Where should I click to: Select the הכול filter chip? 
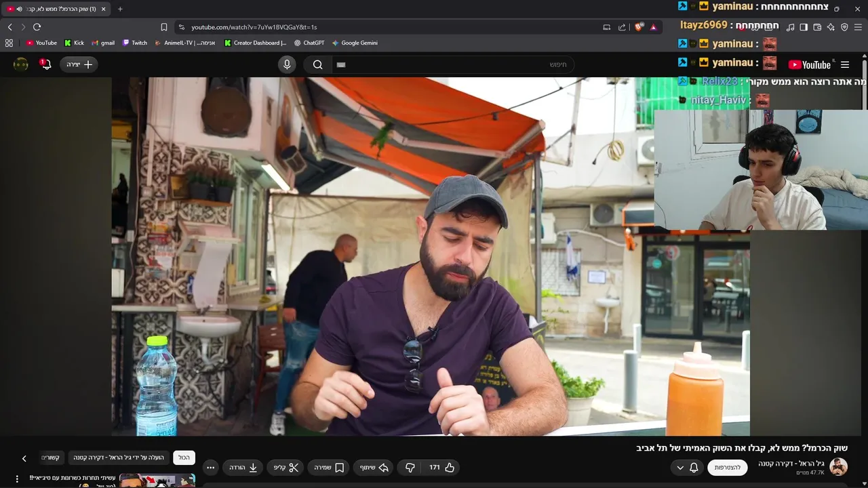tap(184, 457)
